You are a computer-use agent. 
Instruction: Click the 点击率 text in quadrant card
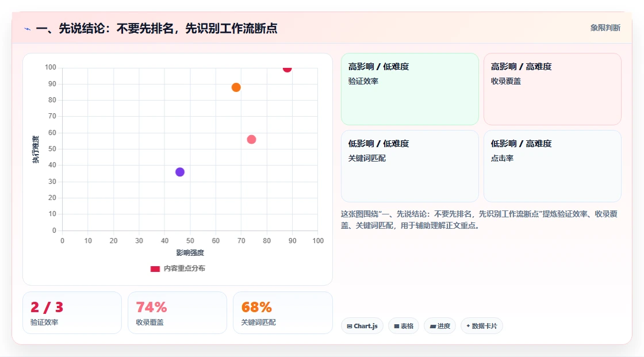tap(503, 158)
